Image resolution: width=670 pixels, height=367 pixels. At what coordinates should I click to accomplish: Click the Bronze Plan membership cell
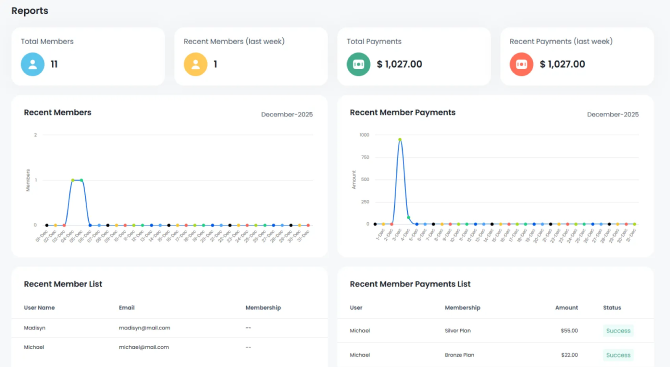point(459,355)
